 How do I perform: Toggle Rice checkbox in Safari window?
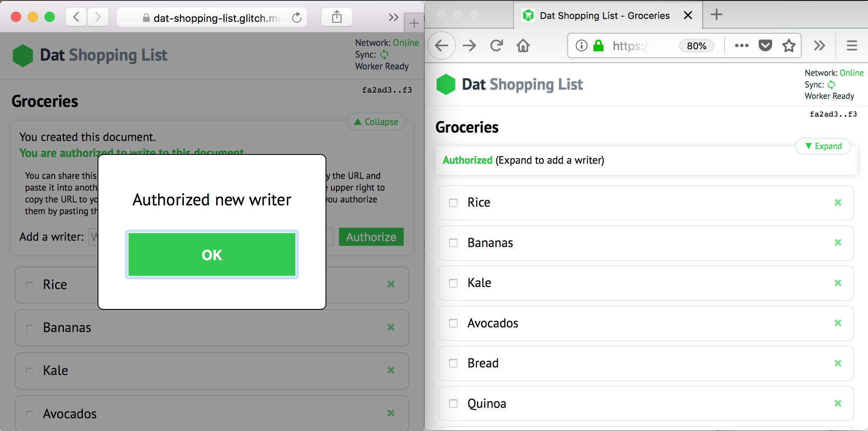[29, 285]
